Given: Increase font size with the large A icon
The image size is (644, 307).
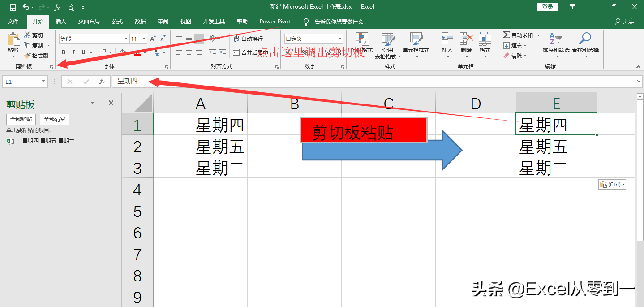Looking at the screenshot, I should (153, 39).
